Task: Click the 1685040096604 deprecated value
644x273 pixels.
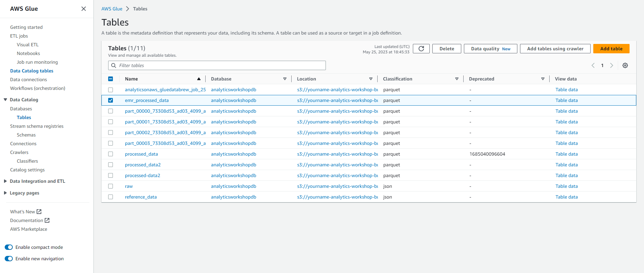Action: click(x=487, y=154)
